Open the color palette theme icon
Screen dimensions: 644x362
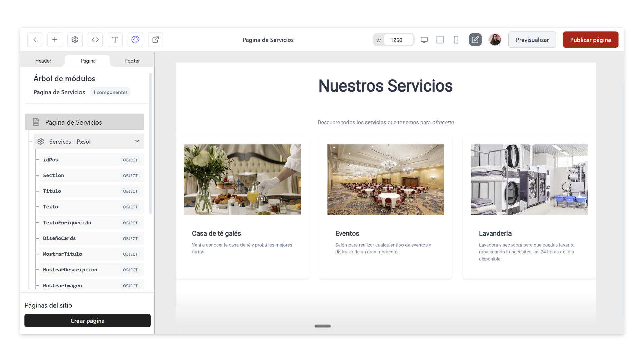(135, 40)
